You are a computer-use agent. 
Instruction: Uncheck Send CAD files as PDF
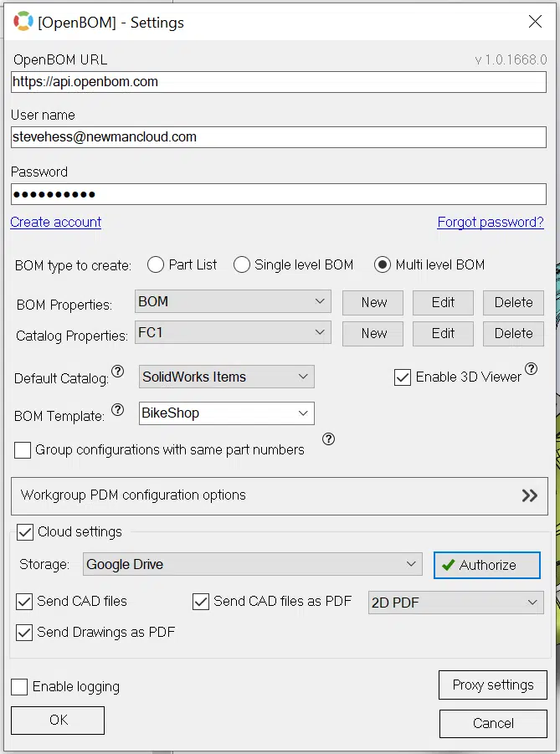tap(201, 602)
